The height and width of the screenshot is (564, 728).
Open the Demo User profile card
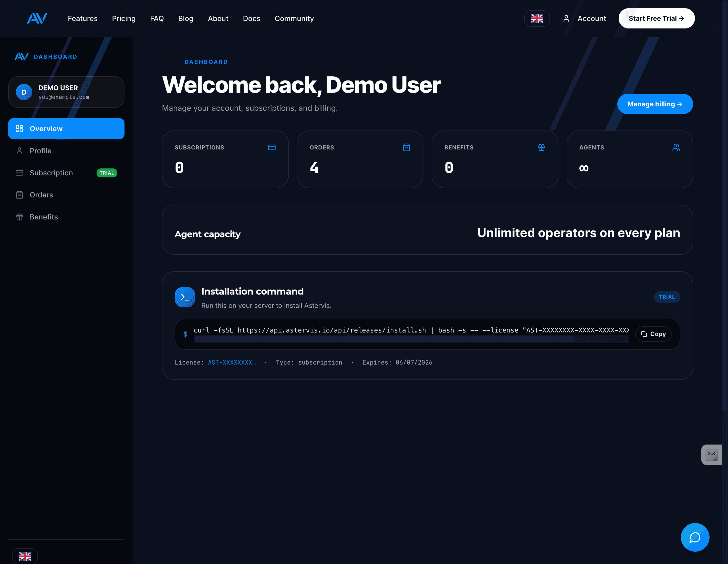coord(66,92)
